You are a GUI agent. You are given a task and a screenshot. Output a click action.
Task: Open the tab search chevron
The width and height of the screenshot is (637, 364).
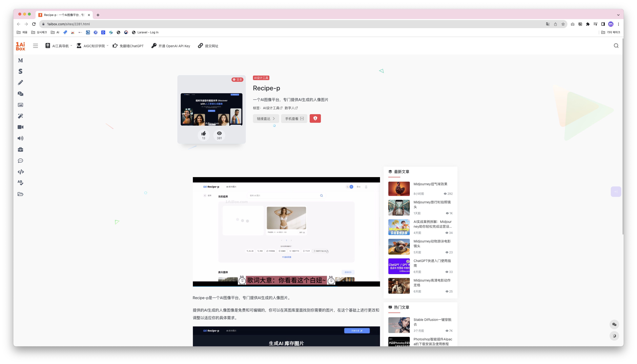click(x=618, y=15)
